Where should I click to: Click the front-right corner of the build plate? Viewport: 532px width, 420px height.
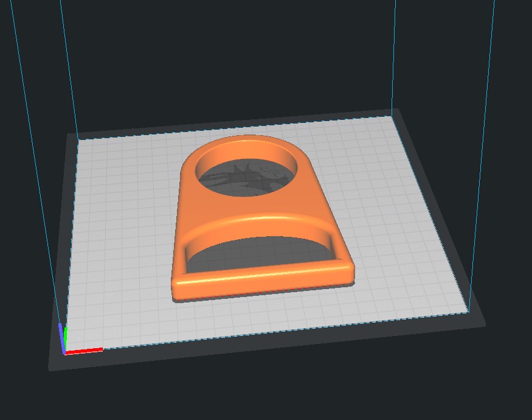[x=469, y=311]
